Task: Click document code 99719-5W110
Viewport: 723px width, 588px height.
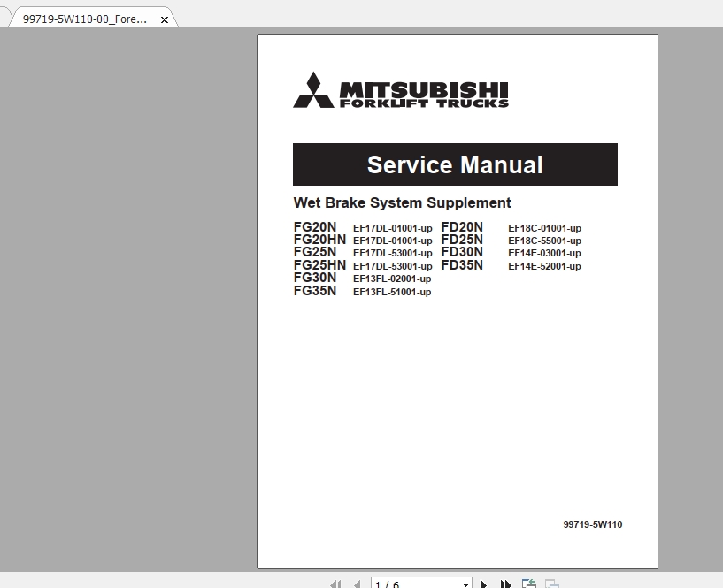Action: [x=592, y=524]
